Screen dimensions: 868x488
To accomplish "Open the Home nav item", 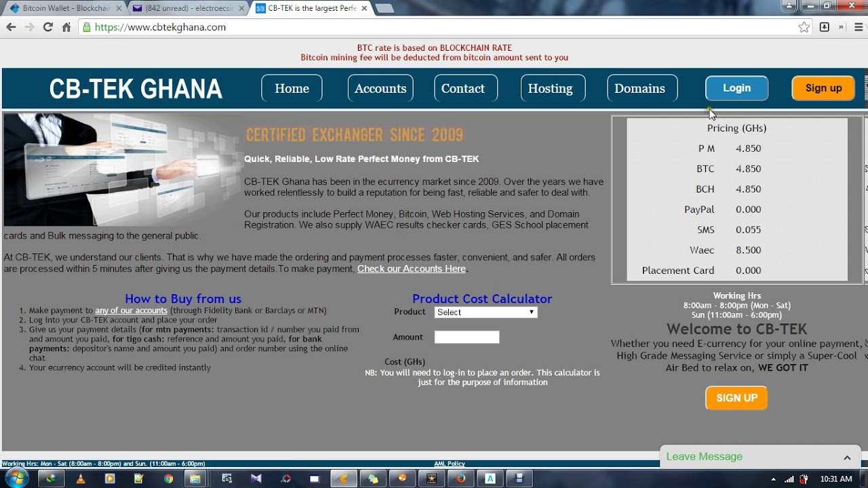I will click(x=292, y=88).
